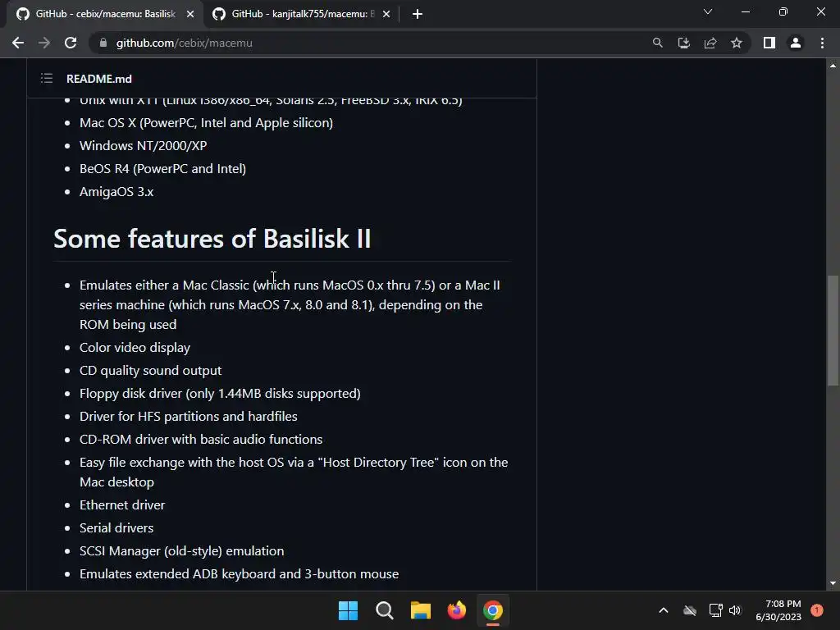
Task: Show hidden system tray icons
Action: click(663, 610)
